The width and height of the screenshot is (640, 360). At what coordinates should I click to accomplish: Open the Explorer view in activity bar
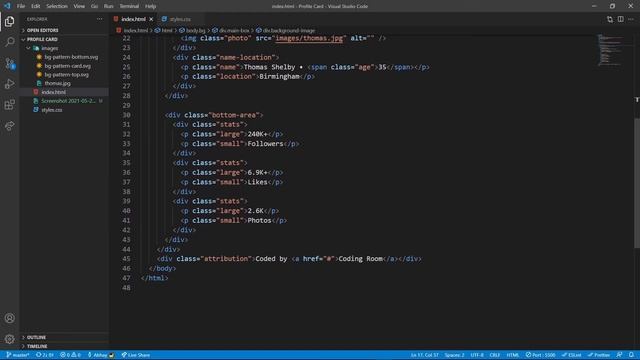tap(9, 21)
